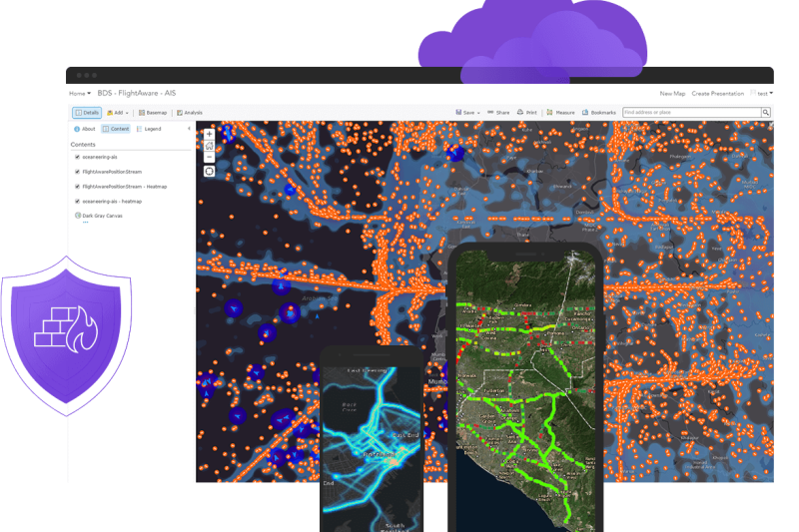This screenshot has width=799, height=532.
Task: Click the Dark Gray Canvas basemap entry
Action: pyautogui.click(x=102, y=216)
